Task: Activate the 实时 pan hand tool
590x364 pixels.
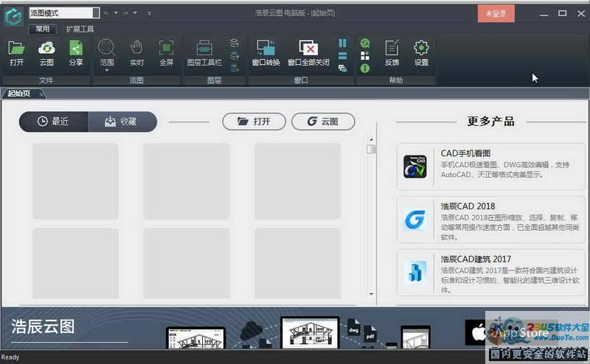Action: click(136, 48)
